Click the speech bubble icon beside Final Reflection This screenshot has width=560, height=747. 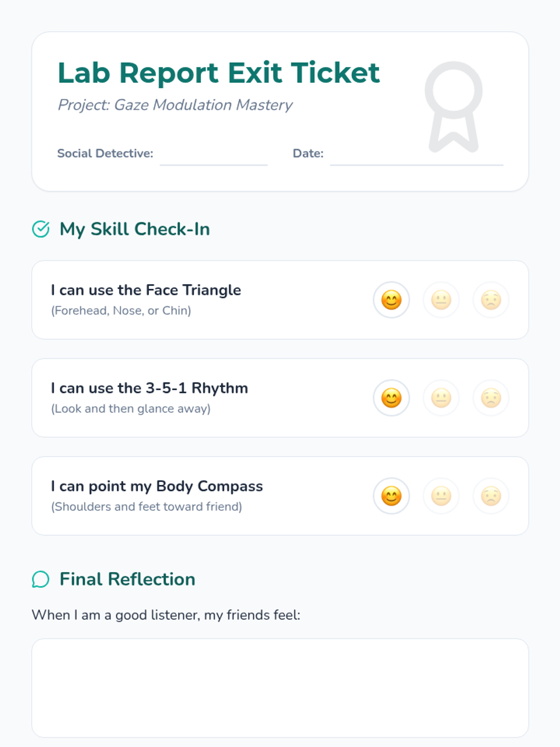41,579
